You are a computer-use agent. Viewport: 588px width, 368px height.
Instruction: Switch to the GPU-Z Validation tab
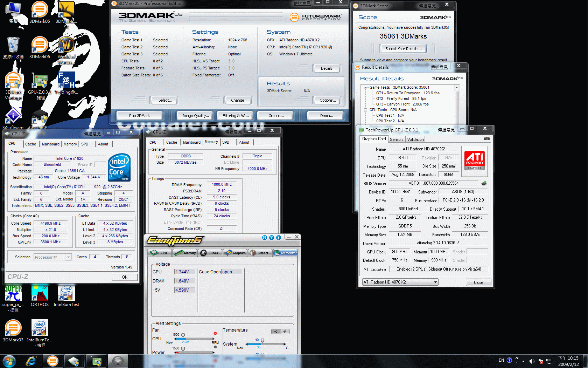[415, 139]
